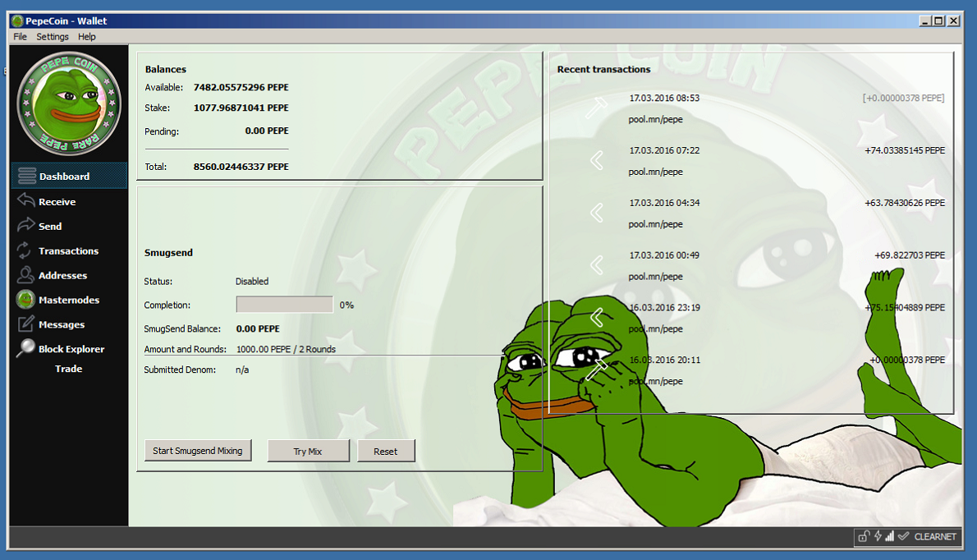Click chevron icon of 17.03.2016 00:49 transaction
This screenshot has height=560, width=977.
click(596, 265)
